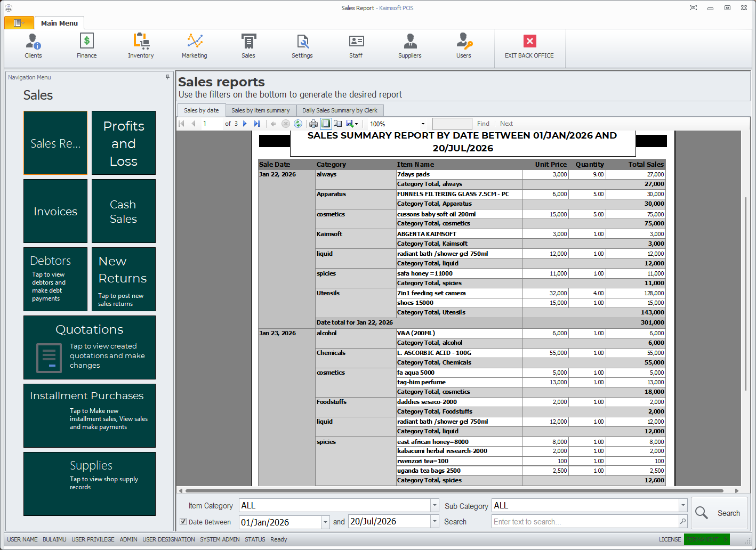The image size is (756, 550).
Task: Open the start date picker dropdown
Action: (325, 522)
